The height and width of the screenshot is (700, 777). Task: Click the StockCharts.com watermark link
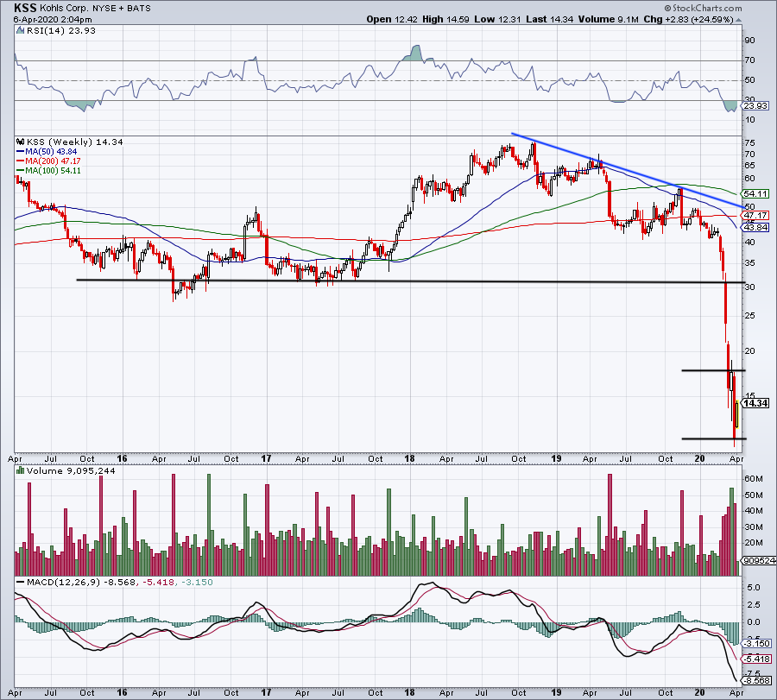click(703, 8)
